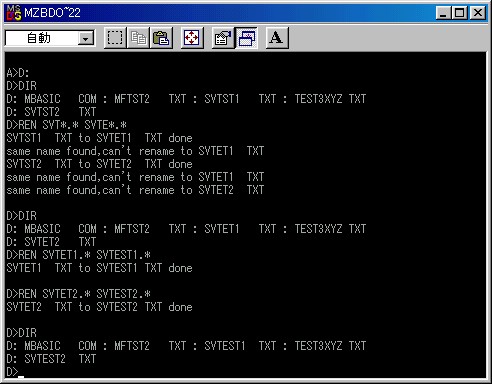Click the Copy toolbar icon

pyautogui.click(x=138, y=38)
